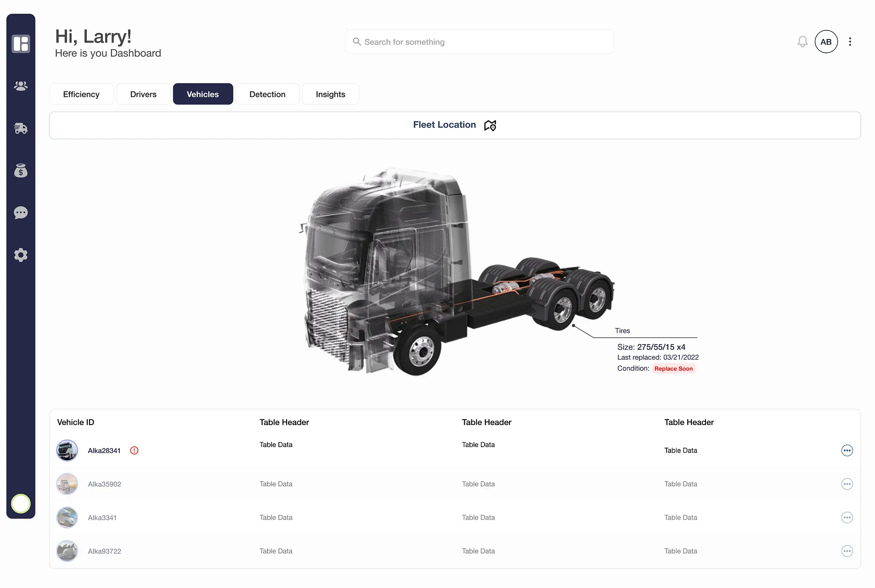The width and height of the screenshot is (875, 588).
Task: Open the money bag finance icon
Action: (21, 171)
